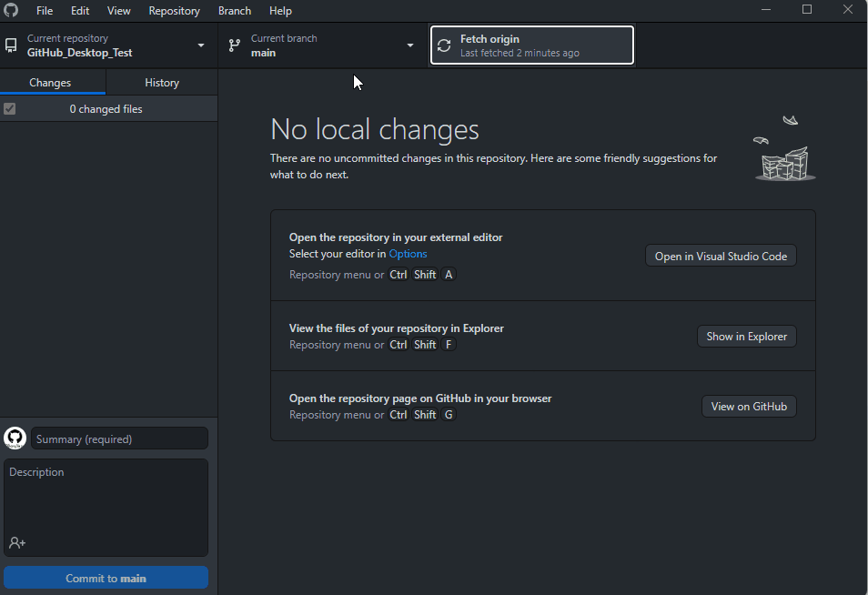
Task: Click the user avatar next to Summary field
Action: pos(15,438)
